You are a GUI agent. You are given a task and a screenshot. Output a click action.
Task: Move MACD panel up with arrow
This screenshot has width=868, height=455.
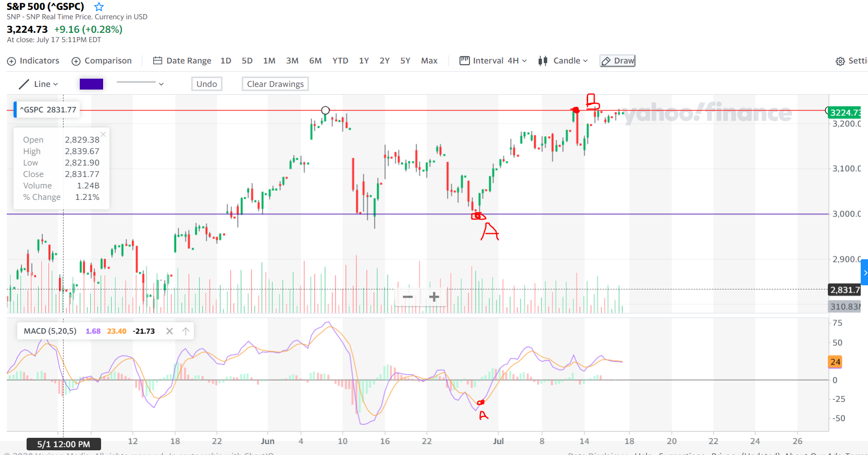click(185, 331)
